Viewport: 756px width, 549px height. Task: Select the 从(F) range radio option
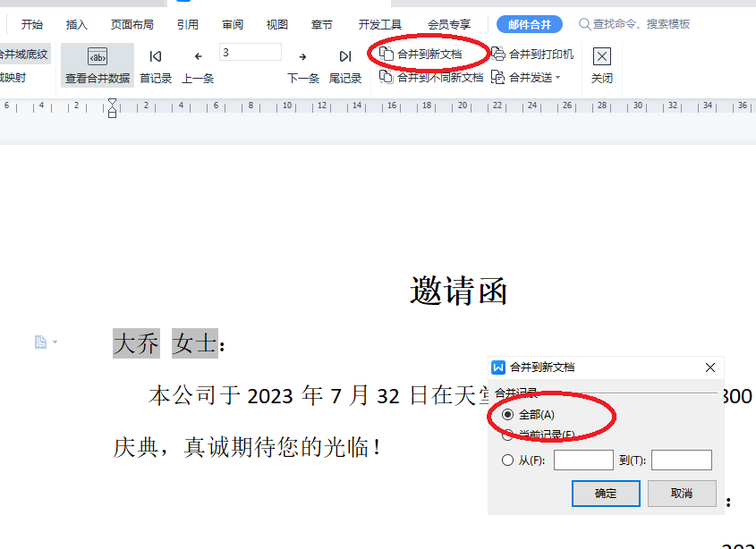click(523, 460)
